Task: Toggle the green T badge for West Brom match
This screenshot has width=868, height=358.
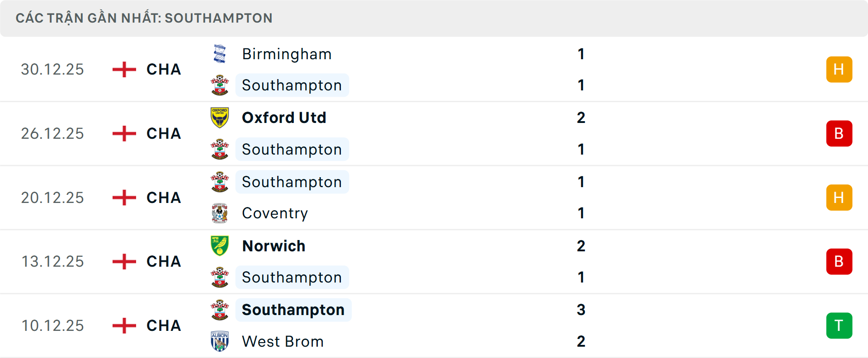Action: click(839, 325)
